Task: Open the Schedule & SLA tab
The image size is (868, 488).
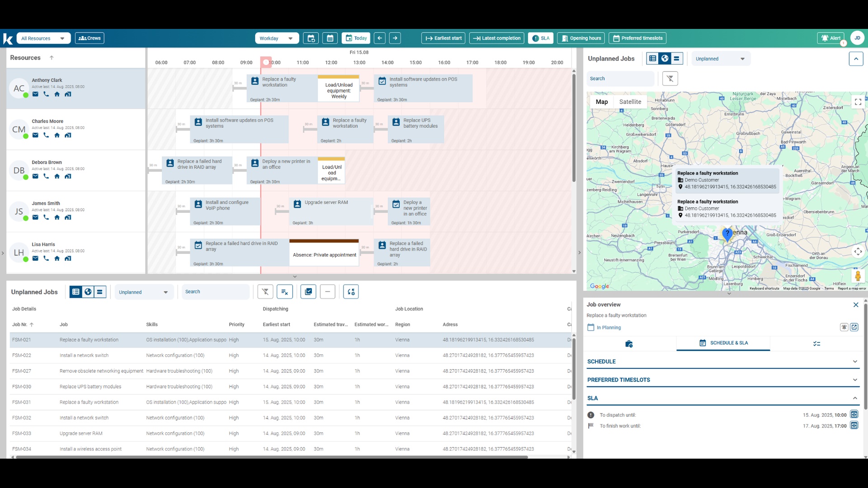Action: pyautogui.click(x=723, y=343)
